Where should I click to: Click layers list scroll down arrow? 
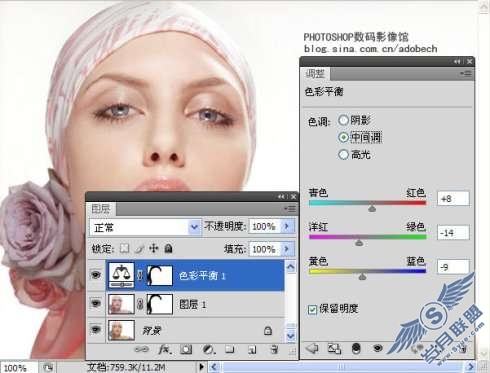(291, 335)
